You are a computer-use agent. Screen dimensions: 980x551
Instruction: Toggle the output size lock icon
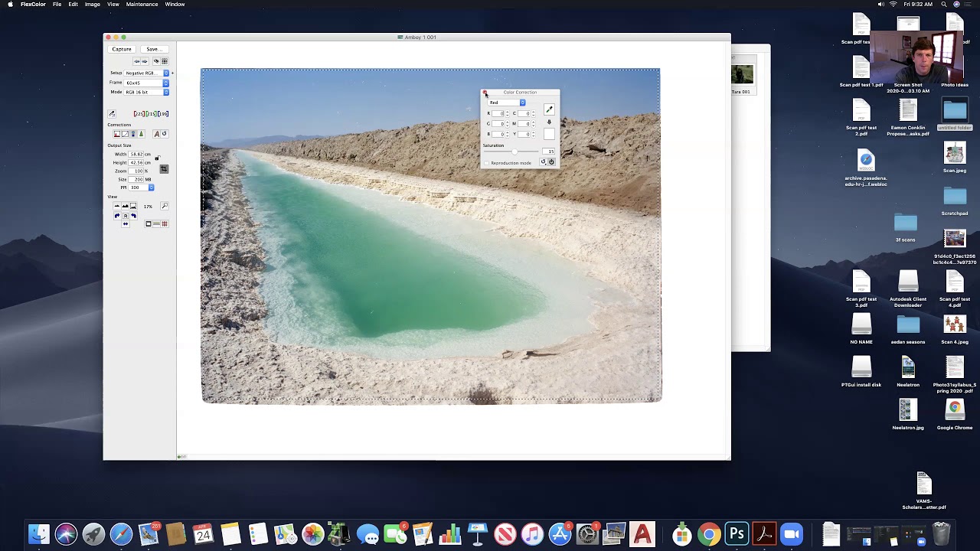[157, 158]
